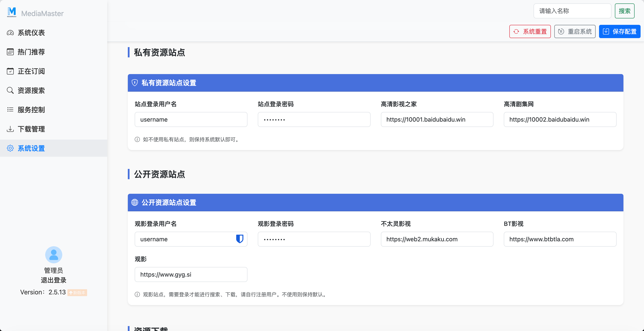The width and height of the screenshot is (644, 331).
Task: Click the shield icon in 私有资源站点设置 header
Action: pyautogui.click(x=135, y=83)
